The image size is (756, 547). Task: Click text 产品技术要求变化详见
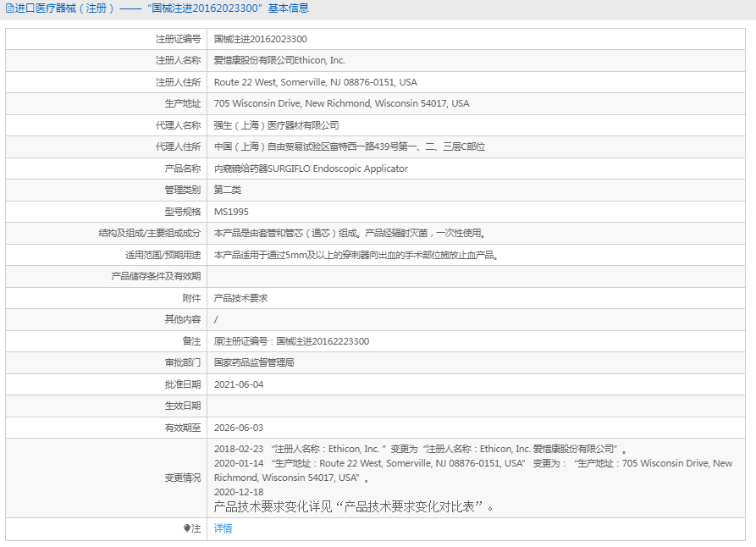pos(355,506)
